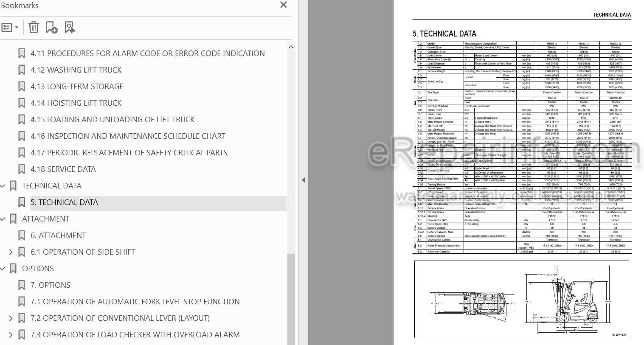Collapse the OPTIONS bookmark group
The image size is (644, 345).
click(x=3, y=269)
